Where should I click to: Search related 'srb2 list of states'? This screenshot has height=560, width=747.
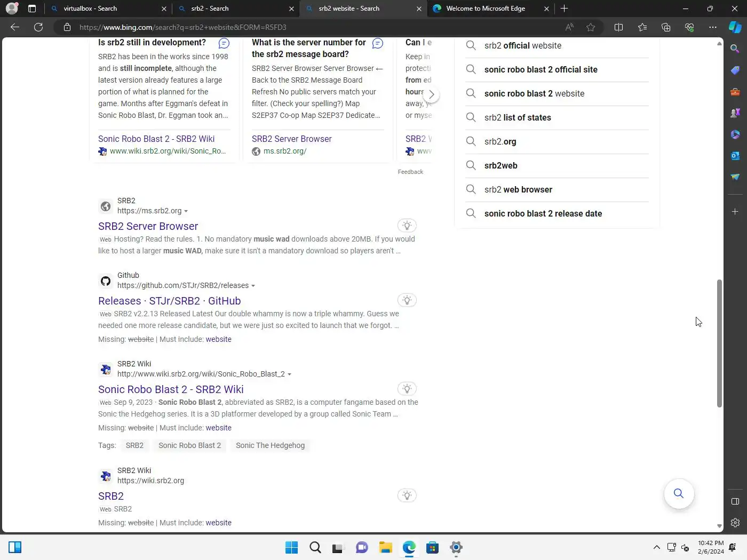click(x=557, y=118)
